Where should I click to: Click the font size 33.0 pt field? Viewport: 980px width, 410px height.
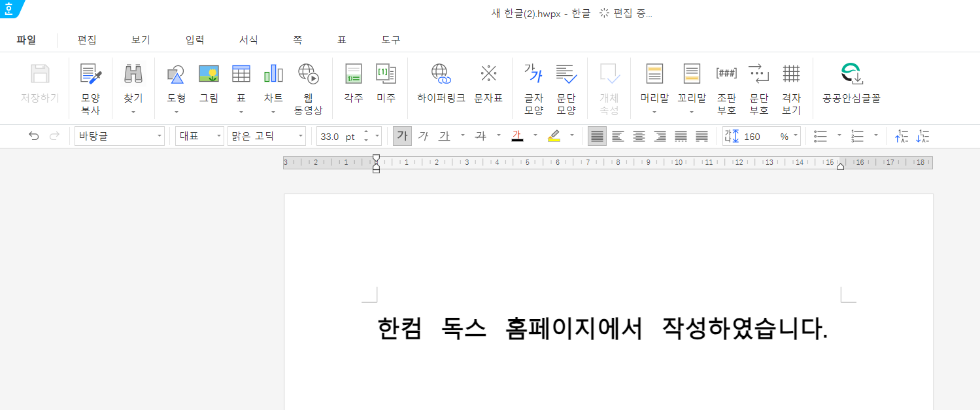click(x=339, y=137)
